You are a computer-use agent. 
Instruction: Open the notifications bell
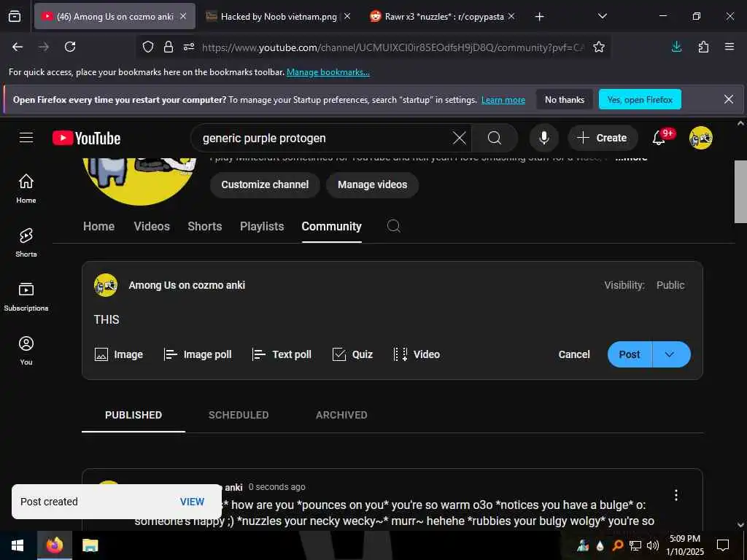point(659,138)
